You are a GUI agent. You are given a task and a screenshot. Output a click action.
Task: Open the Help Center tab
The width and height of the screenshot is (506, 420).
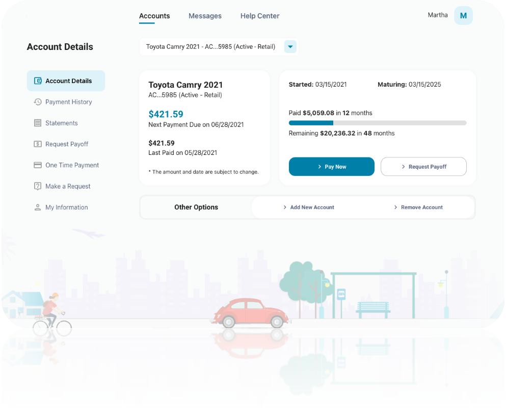pos(260,16)
